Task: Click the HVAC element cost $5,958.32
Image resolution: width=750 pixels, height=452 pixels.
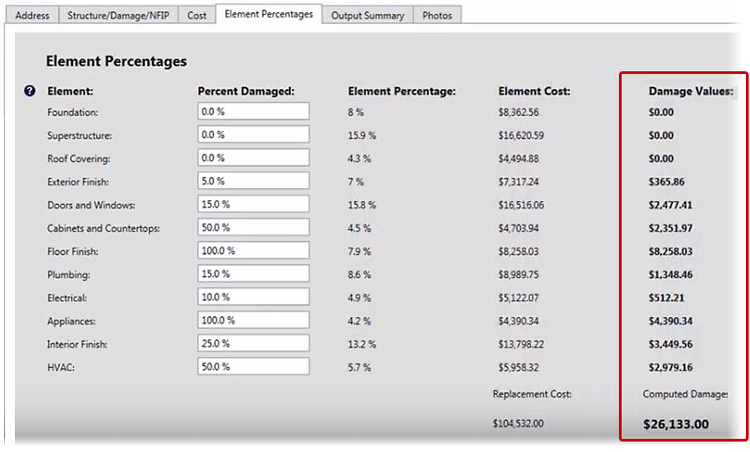Action: tap(518, 367)
